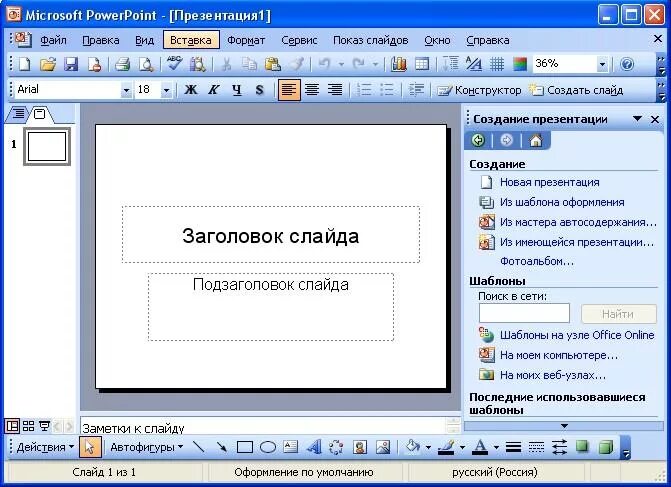Click Создать слайд button

point(576,90)
